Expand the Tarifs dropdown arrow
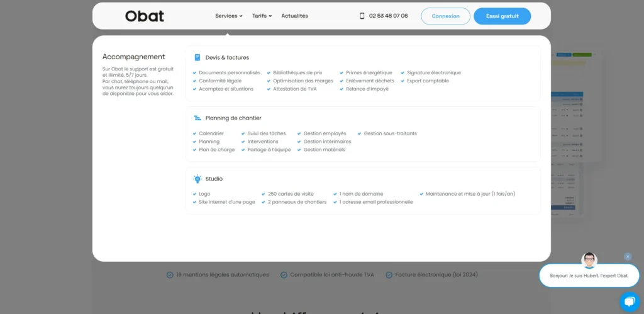Viewport: 644px width, 314px height. click(x=270, y=16)
